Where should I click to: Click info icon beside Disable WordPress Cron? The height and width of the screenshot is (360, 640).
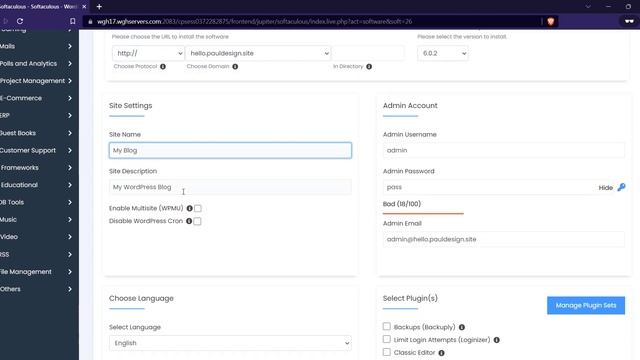point(189,221)
